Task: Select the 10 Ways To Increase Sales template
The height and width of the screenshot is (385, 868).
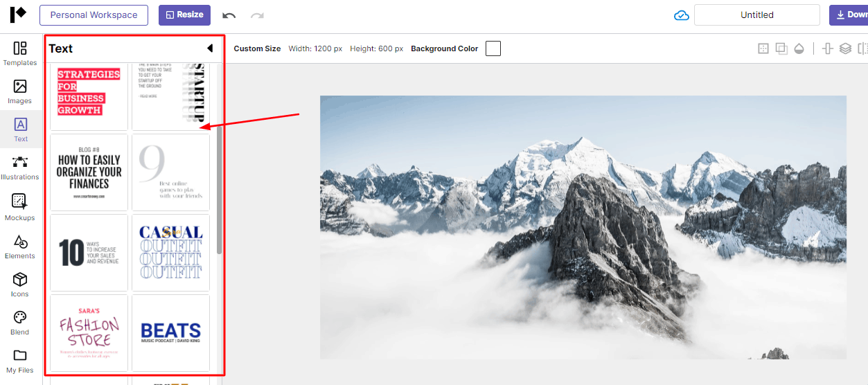Action: coord(89,253)
